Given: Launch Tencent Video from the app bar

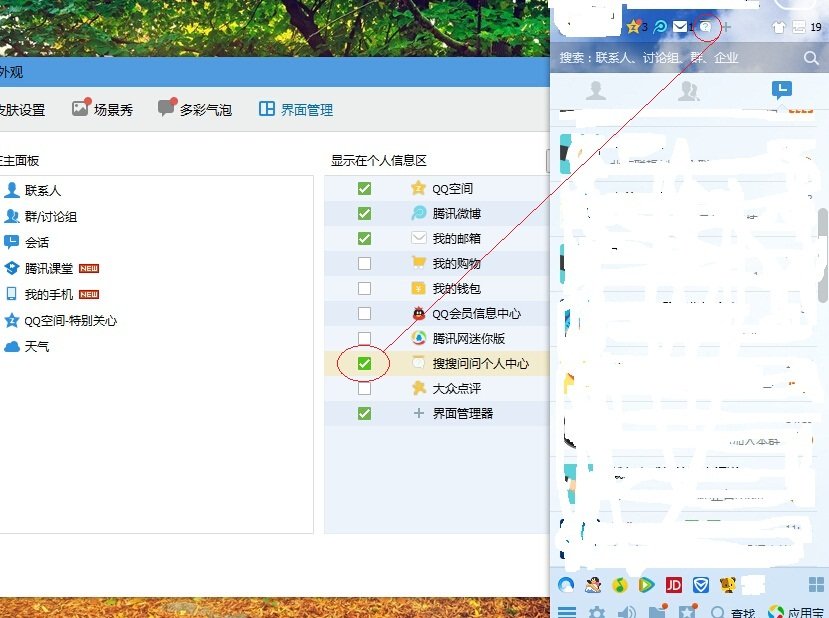Looking at the screenshot, I should (648, 584).
